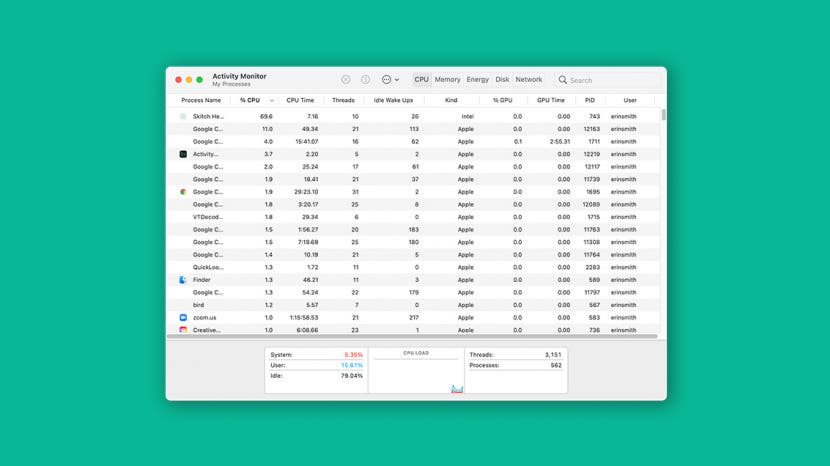
Task: Switch to the Energy tab
Action: (477, 79)
